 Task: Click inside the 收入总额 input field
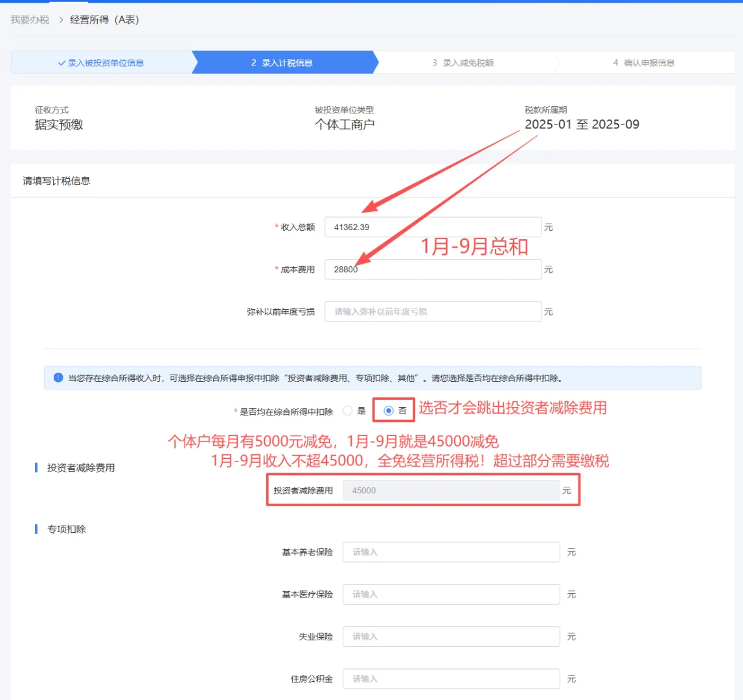[433, 227]
